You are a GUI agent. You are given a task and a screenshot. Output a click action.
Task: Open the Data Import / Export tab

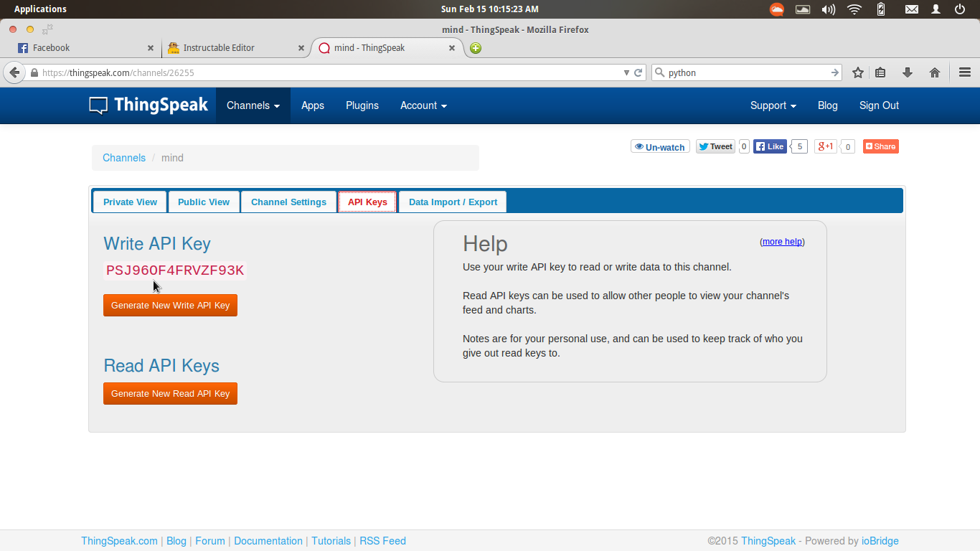pos(453,202)
